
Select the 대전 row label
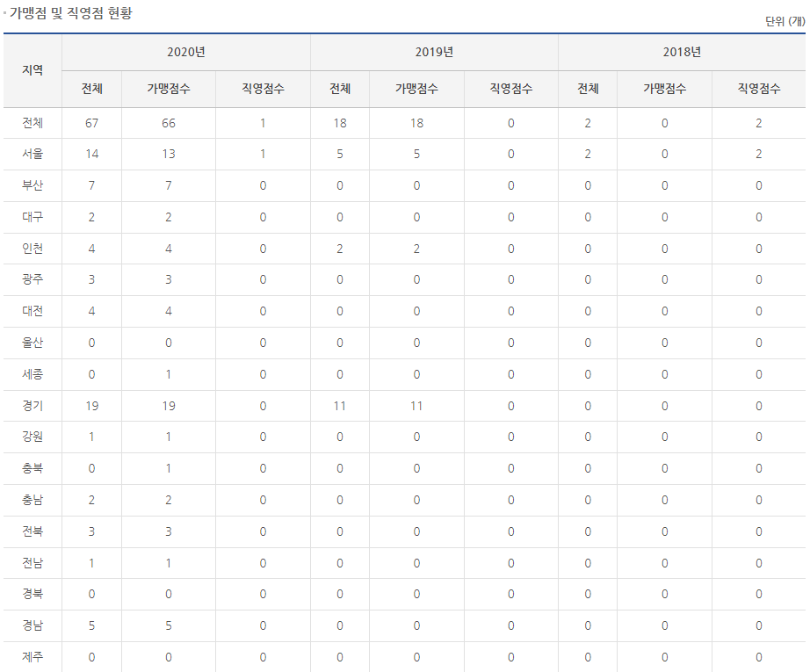pos(33,311)
